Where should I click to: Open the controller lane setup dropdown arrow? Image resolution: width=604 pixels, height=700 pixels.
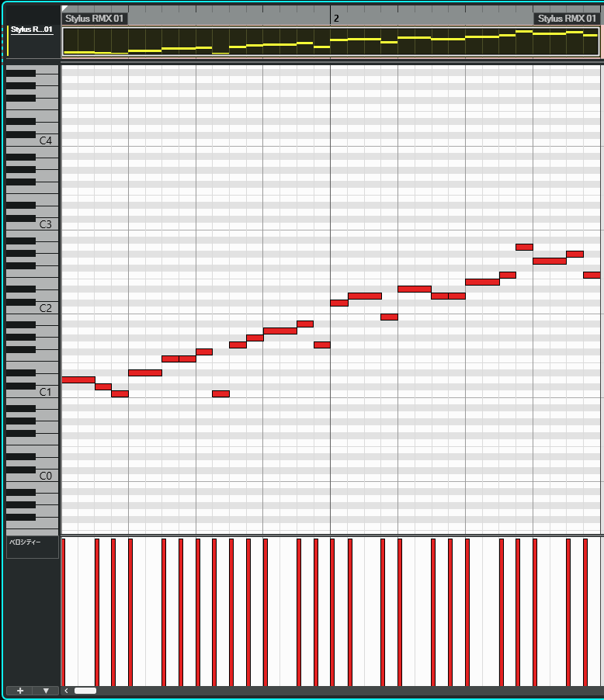coord(46,691)
